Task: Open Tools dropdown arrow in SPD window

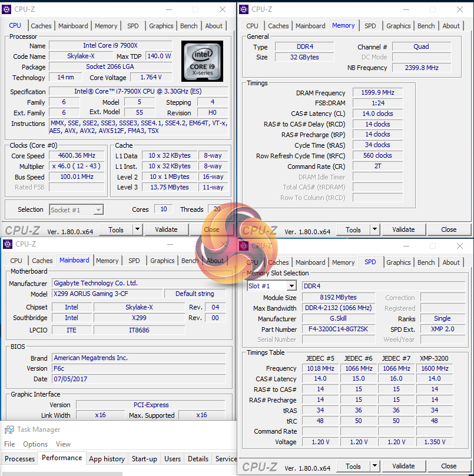Action: coord(374,466)
